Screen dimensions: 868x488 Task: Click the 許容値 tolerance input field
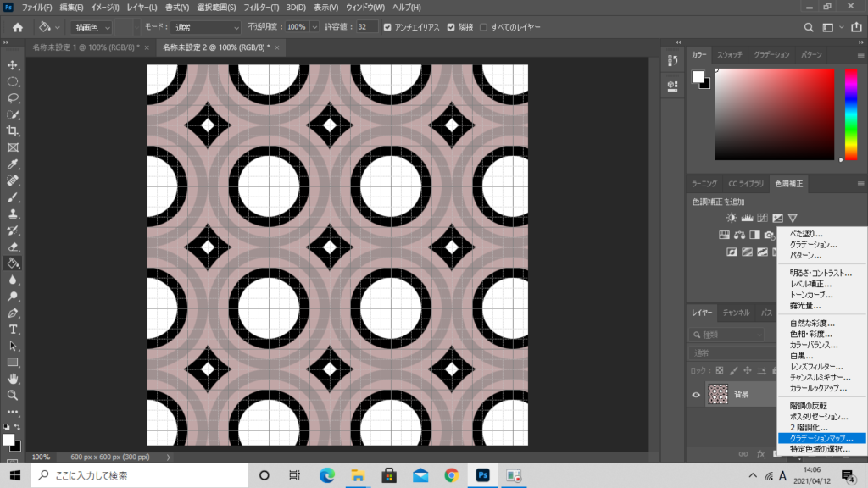point(367,27)
